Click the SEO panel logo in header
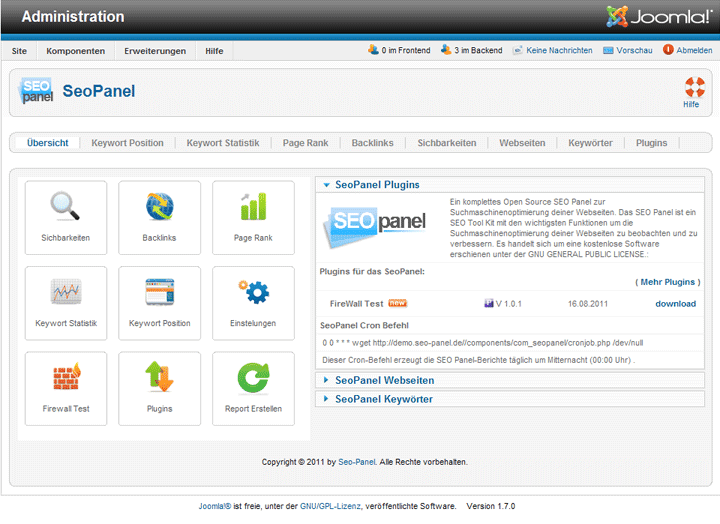 tap(36, 90)
